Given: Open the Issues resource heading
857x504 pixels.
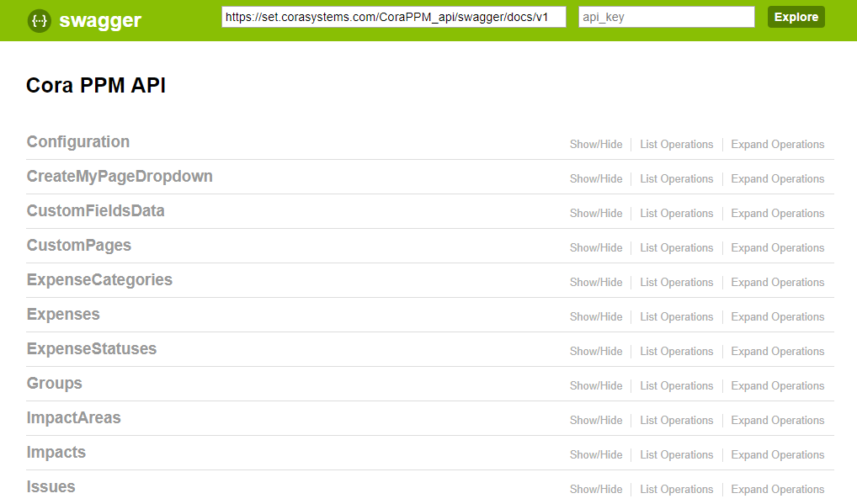Looking at the screenshot, I should [51, 486].
